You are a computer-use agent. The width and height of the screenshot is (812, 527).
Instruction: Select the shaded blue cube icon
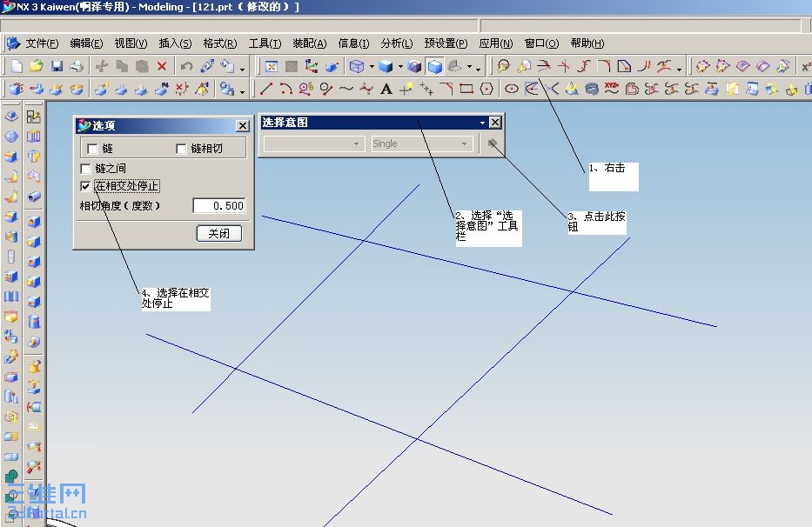pyautogui.click(x=386, y=66)
